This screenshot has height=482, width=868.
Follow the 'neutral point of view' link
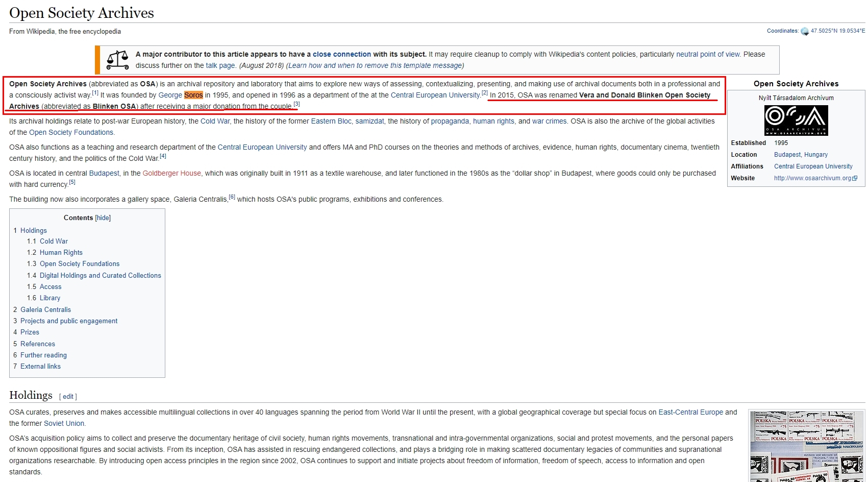tap(708, 54)
